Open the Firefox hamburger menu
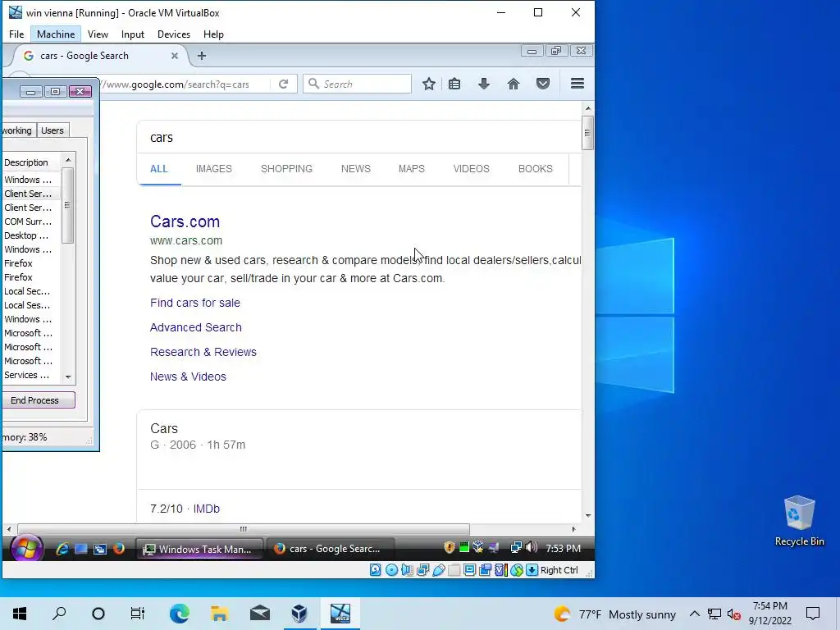 point(577,84)
